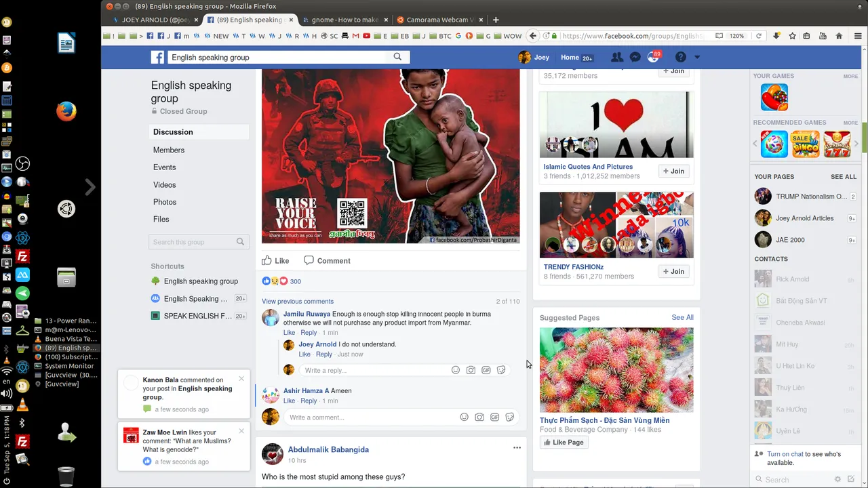Open the 300 reactions count

coord(296,281)
